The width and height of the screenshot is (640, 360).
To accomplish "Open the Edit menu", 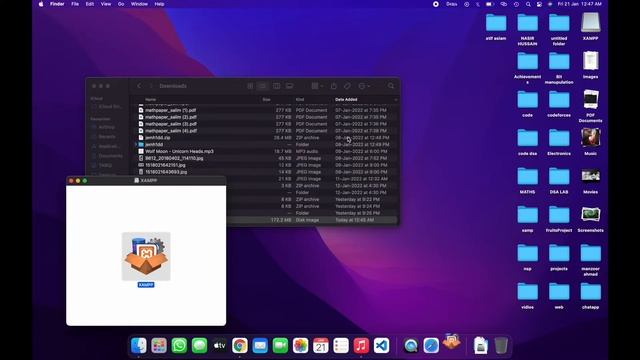I will click(x=90, y=4).
